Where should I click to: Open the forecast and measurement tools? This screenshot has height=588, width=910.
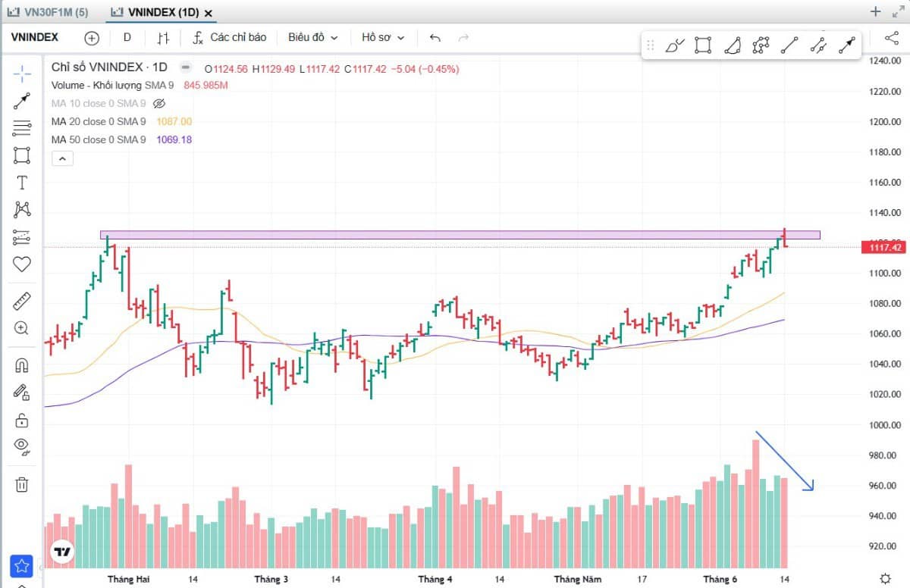click(x=22, y=237)
